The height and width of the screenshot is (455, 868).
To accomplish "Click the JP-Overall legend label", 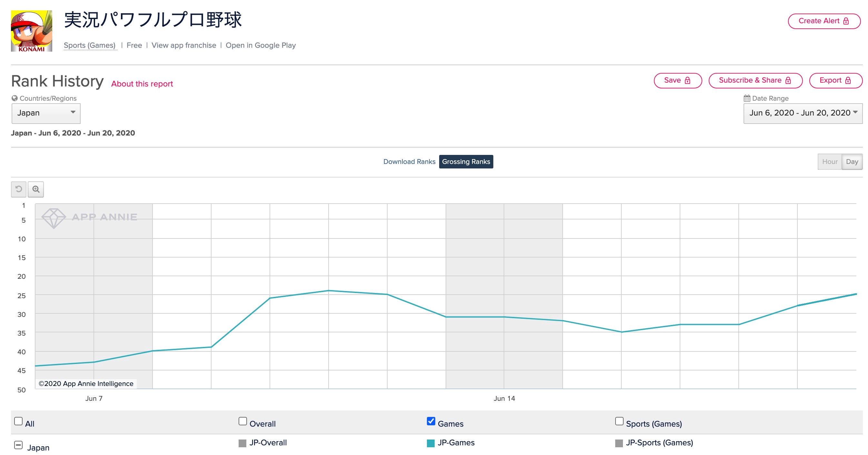I will click(x=268, y=443).
